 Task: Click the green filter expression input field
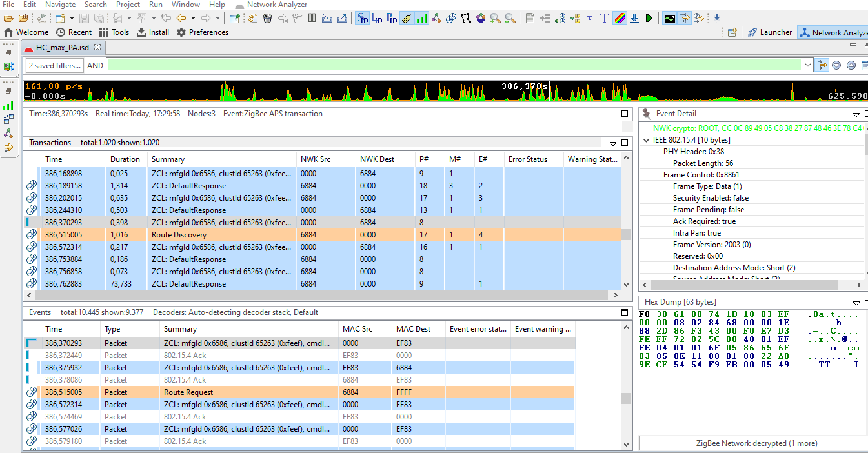coord(454,65)
